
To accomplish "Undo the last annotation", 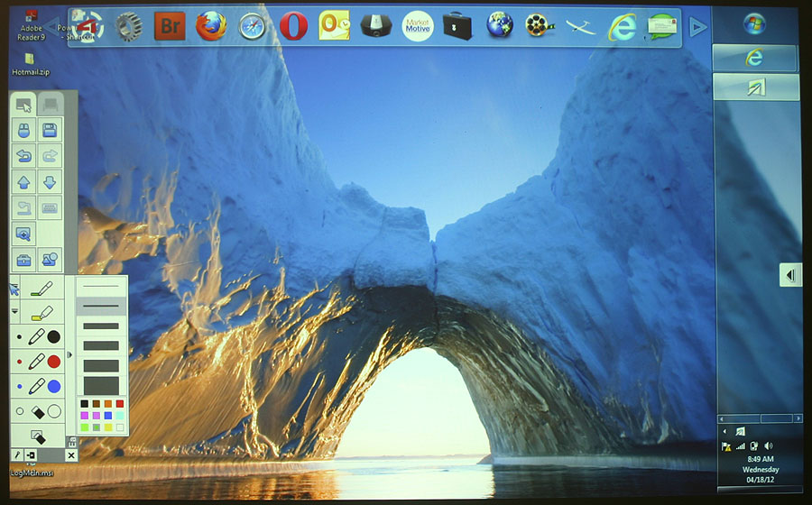I will [23, 156].
